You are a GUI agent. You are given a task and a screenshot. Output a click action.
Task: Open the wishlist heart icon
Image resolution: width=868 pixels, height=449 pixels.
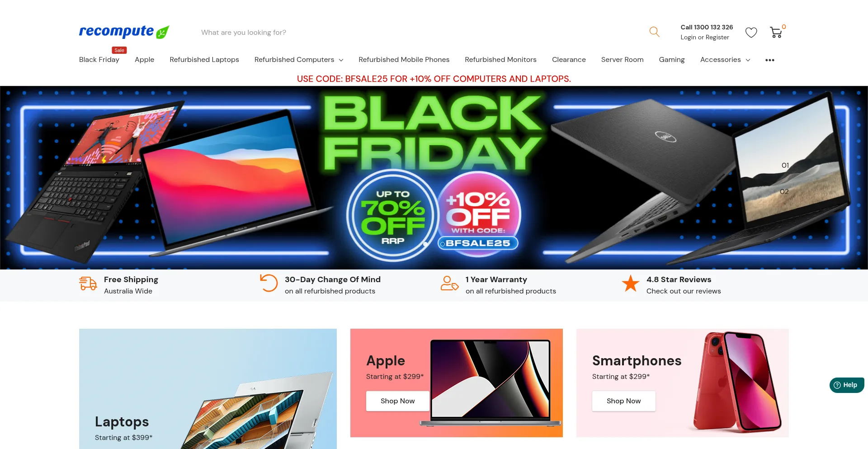[x=751, y=33]
